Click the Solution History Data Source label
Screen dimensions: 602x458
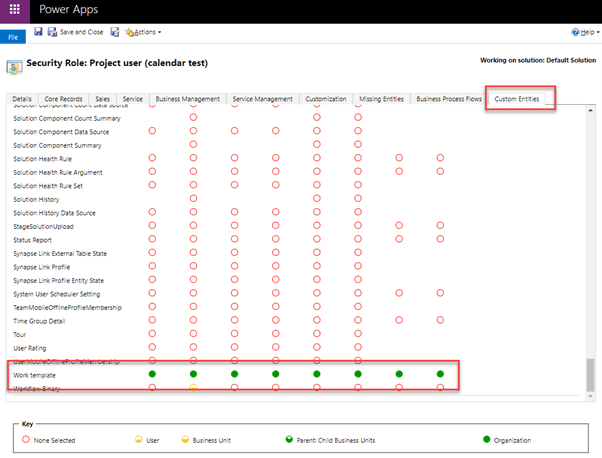click(x=54, y=213)
